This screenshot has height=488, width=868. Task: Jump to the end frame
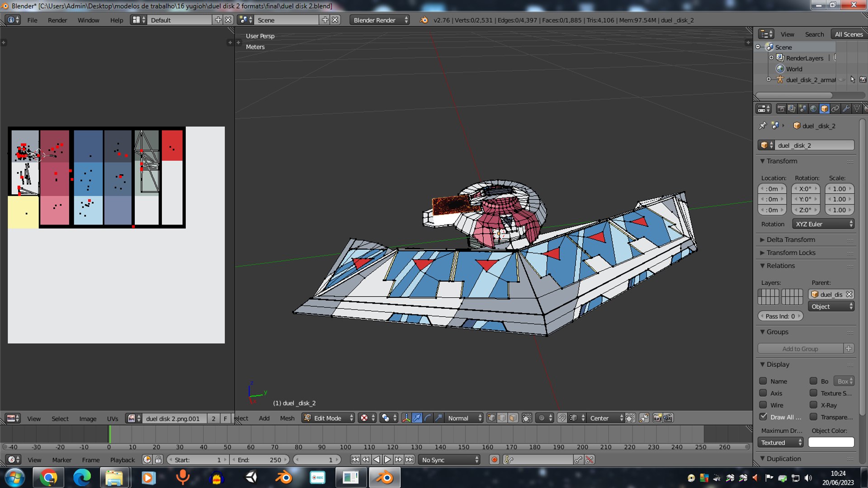click(x=409, y=460)
